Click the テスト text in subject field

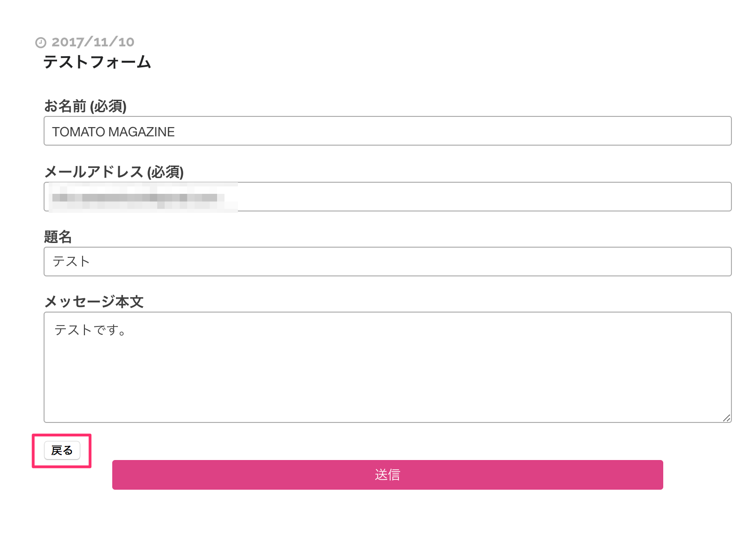pyautogui.click(x=71, y=262)
